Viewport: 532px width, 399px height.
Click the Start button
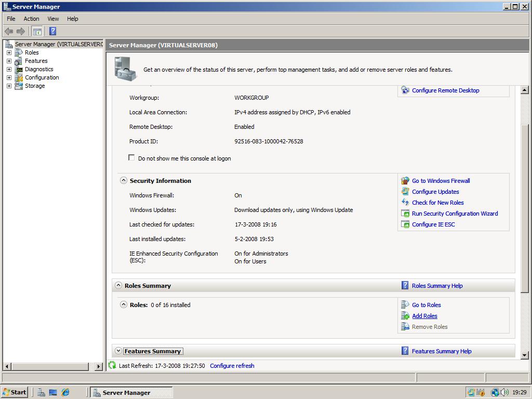pos(14,393)
